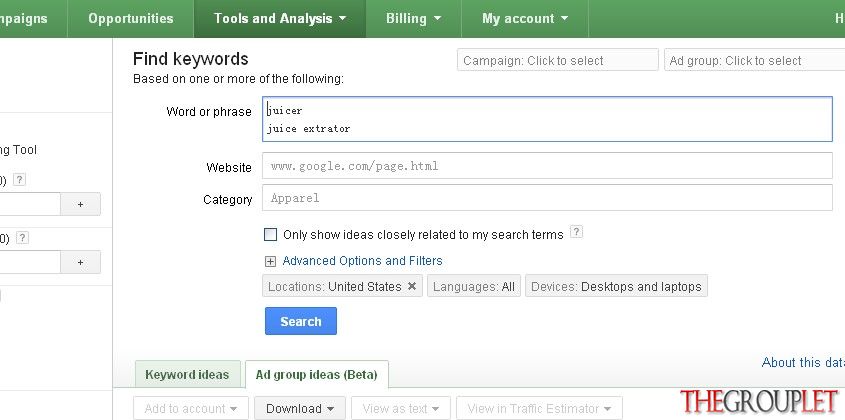
Task: Open the Billing dropdown menu
Action: 413,18
